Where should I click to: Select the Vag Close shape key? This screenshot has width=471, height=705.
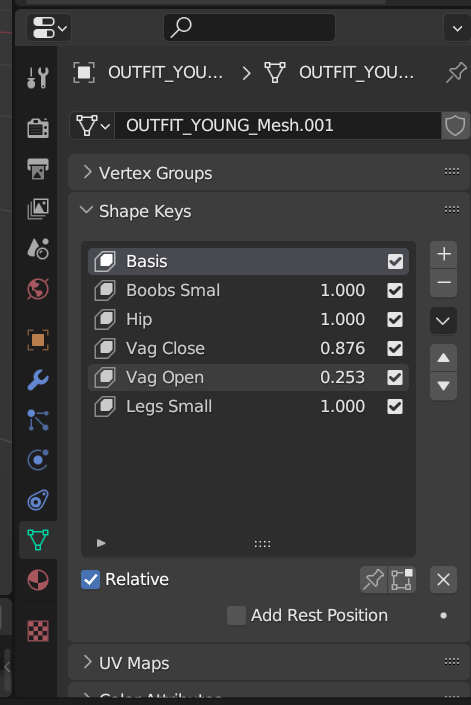tap(248, 348)
